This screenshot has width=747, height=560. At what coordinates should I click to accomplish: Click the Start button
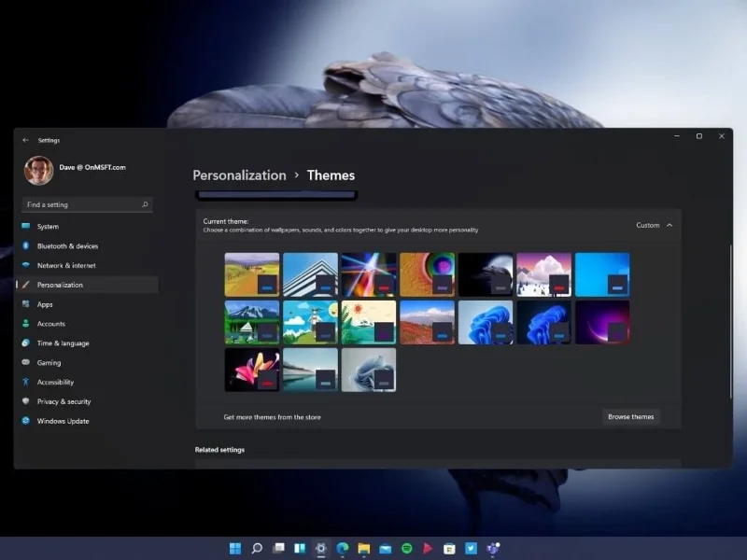click(x=236, y=548)
